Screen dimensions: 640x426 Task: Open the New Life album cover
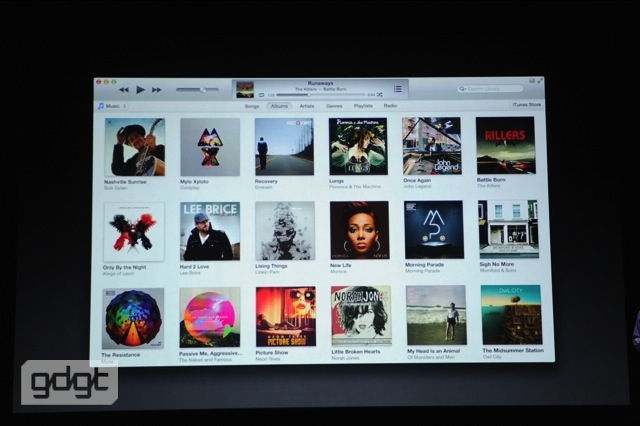360,230
